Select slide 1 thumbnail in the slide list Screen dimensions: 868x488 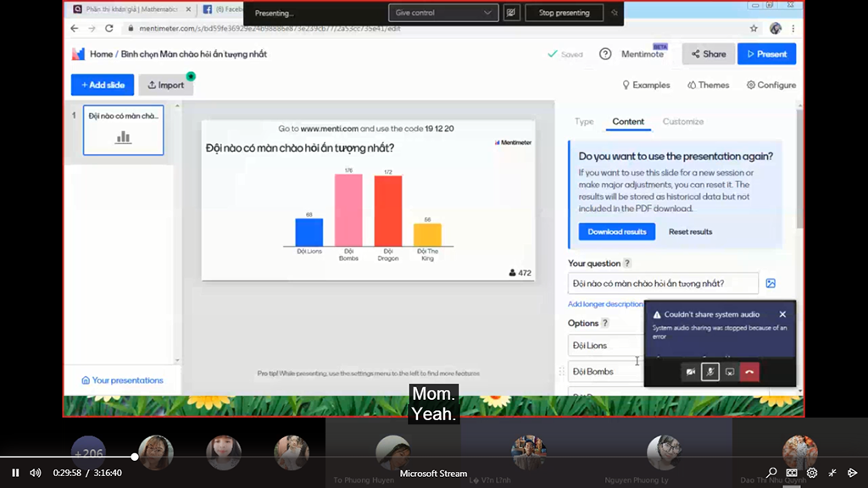coord(123,130)
